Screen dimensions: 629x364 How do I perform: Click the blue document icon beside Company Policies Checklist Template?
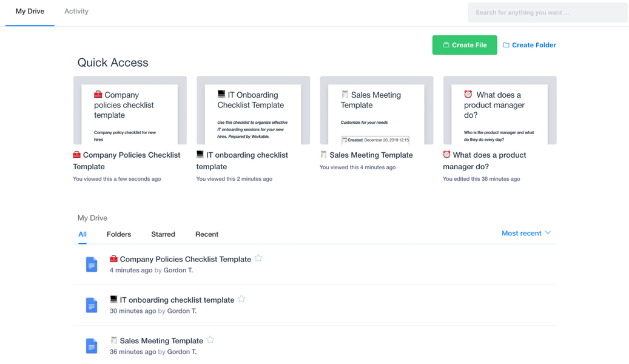tap(92, 264)
